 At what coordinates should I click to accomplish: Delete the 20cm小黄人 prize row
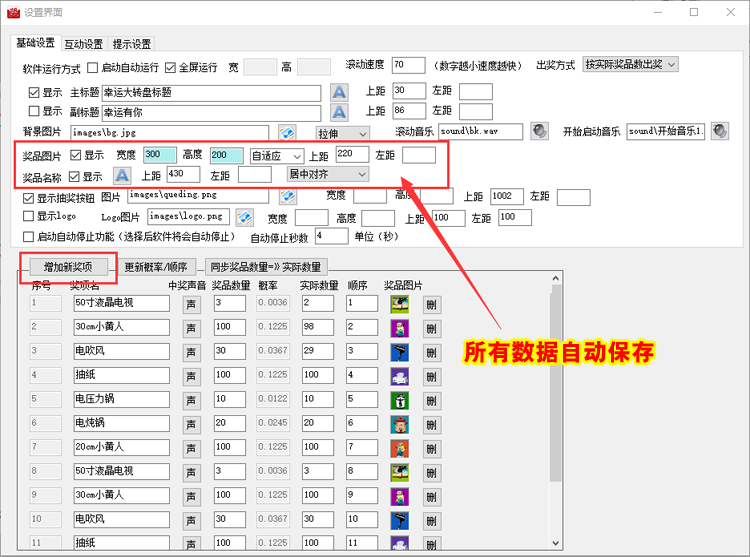(x=432, y=448)
